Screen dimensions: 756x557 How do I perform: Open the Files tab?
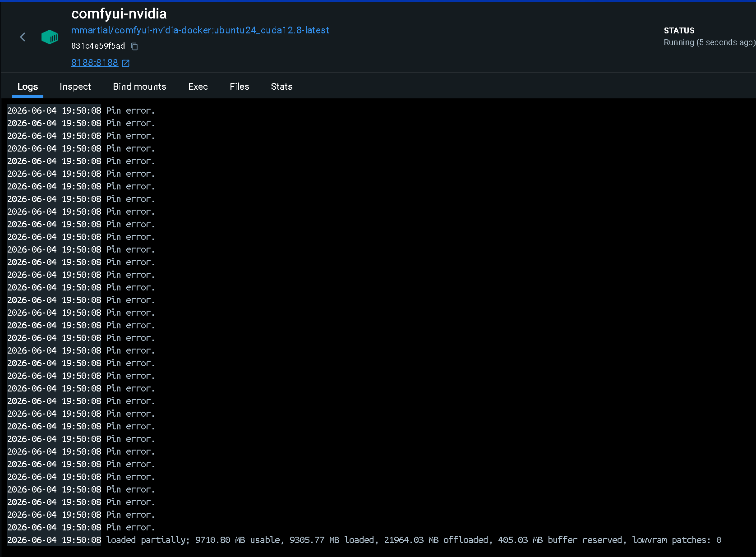pos(240,87)
